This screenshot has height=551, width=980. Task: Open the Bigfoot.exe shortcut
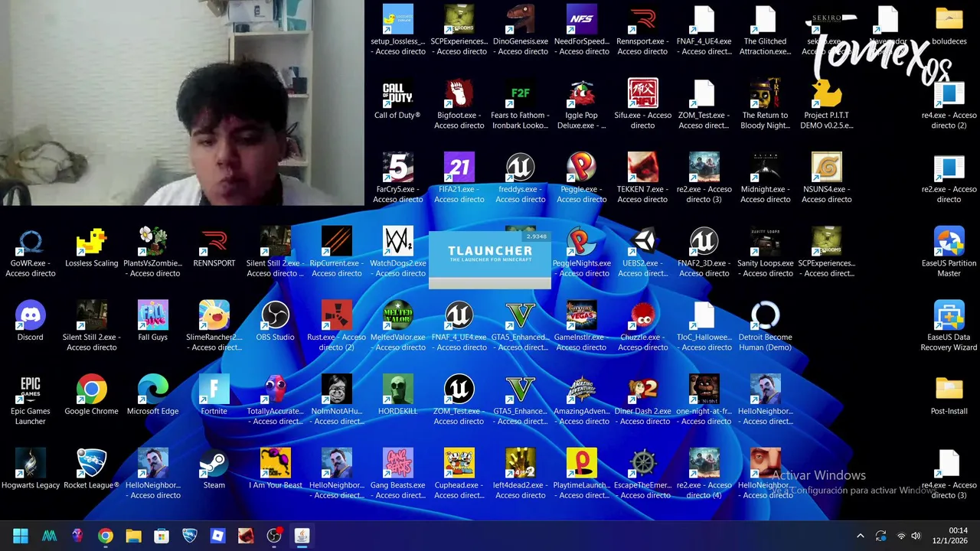459,104
